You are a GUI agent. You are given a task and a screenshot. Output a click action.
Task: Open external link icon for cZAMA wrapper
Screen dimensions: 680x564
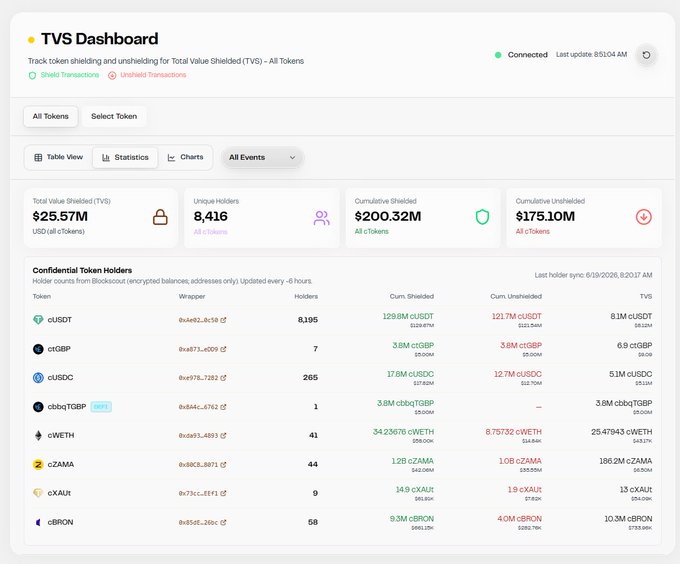223,464
